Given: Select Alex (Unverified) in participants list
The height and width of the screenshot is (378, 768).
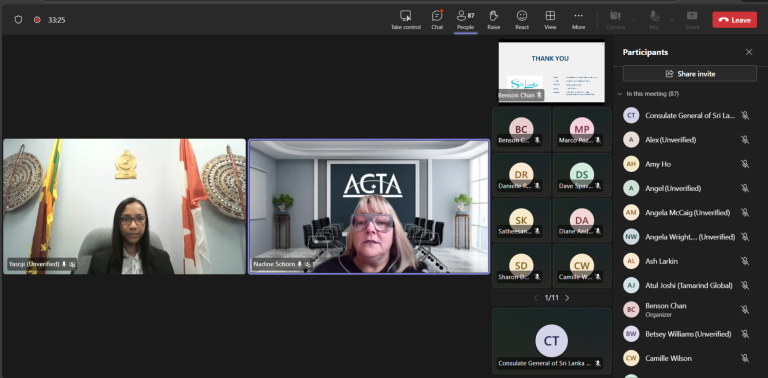Looking at the screenshot, I should click(690, 140).
